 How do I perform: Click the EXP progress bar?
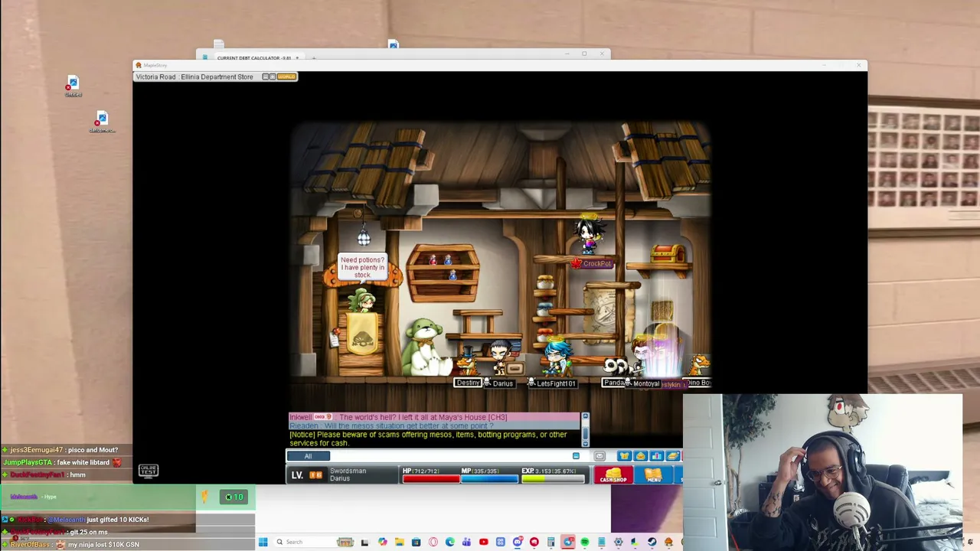pyautogui.click(x=552, y=479)
